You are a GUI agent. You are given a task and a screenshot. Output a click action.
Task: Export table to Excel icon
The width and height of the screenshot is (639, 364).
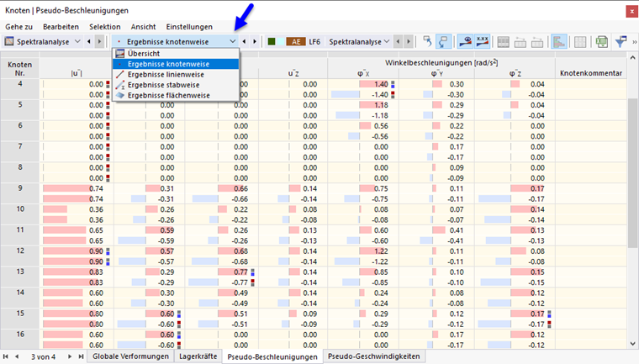click(601, 41)
